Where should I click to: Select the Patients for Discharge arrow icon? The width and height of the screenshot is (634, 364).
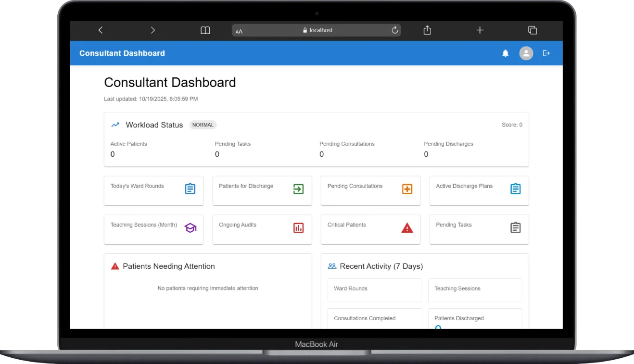299,189
